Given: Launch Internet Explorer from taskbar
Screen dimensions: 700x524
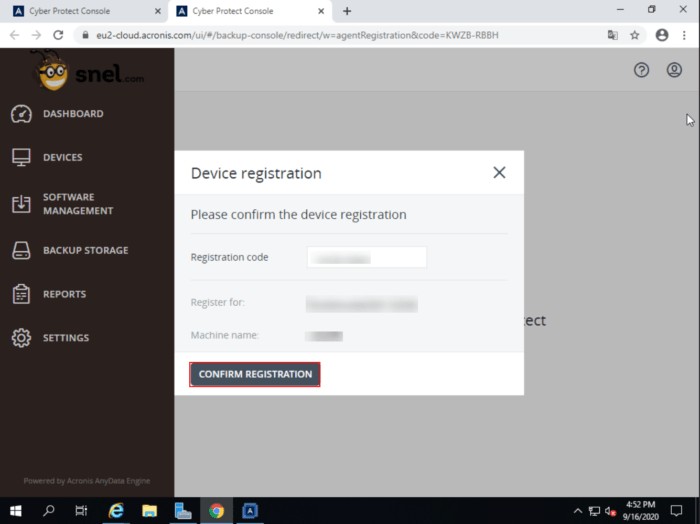Looking at the screenshot, I should pyautogui.click(x=116, y=511).
